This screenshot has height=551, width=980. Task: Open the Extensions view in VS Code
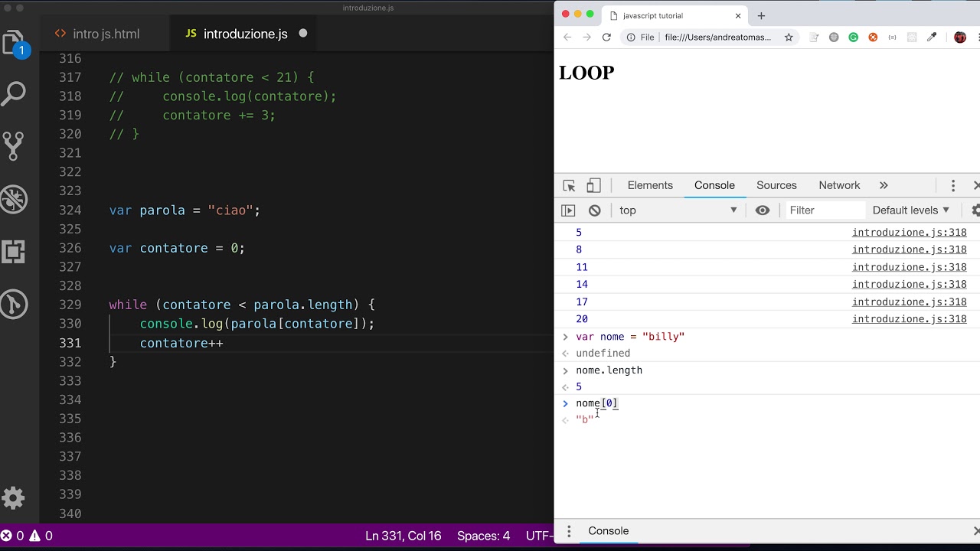click(14, 251)
